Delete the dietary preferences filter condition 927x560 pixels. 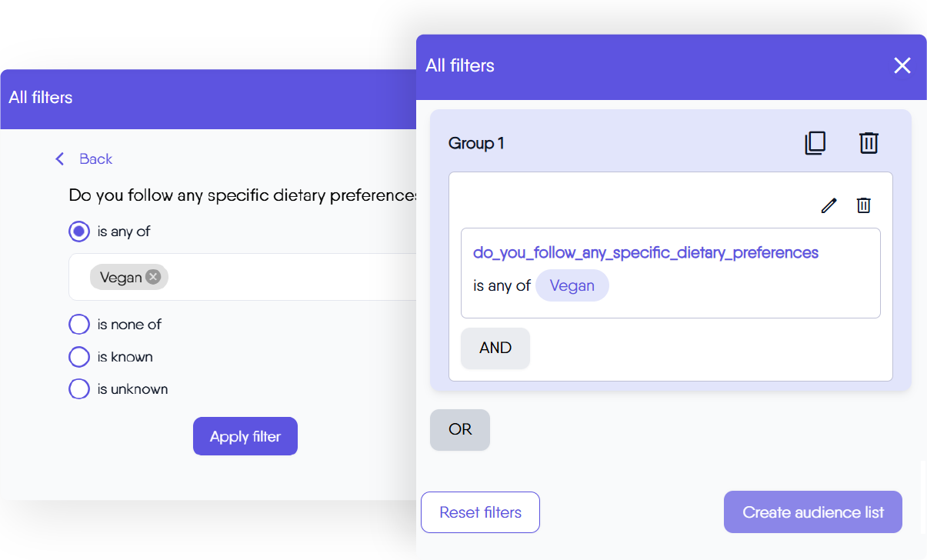tap(864, 205)
